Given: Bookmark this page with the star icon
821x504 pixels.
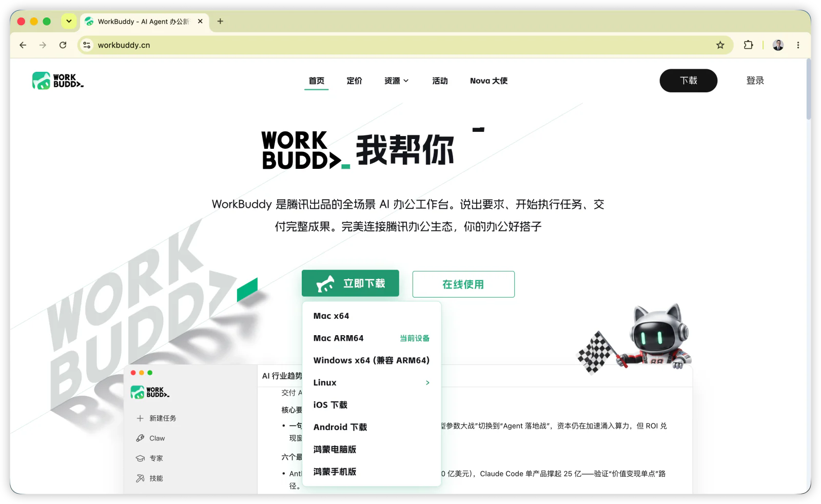Looking at the screenshot, I should click(x=720, y=45).
